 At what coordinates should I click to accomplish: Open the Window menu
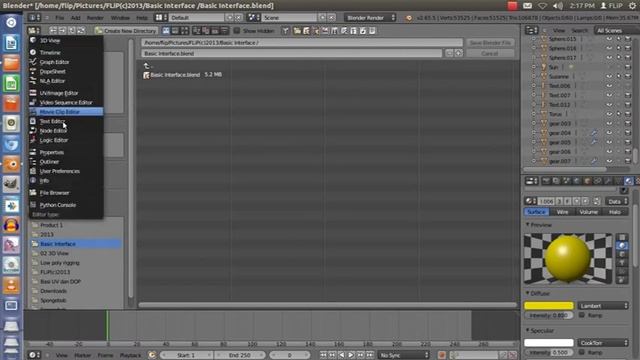pyautogui.click(x=120, y=18)
